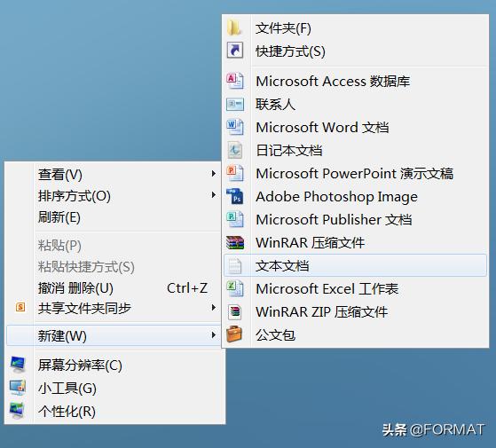
Task: Expand the 新建(W) submenu arrow
Action: (x=214, y=334)
